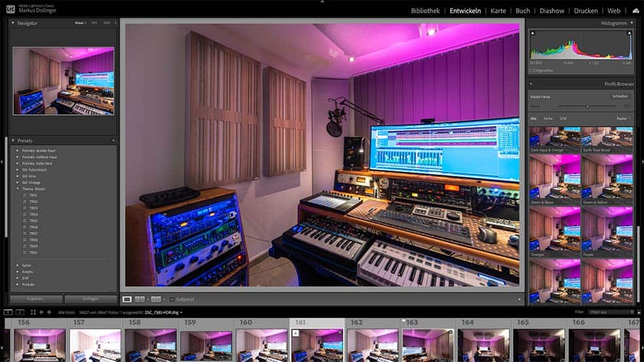Click the cloud sync status icon
The height and width of the screenshot is (362, 644).
[636, 11]
